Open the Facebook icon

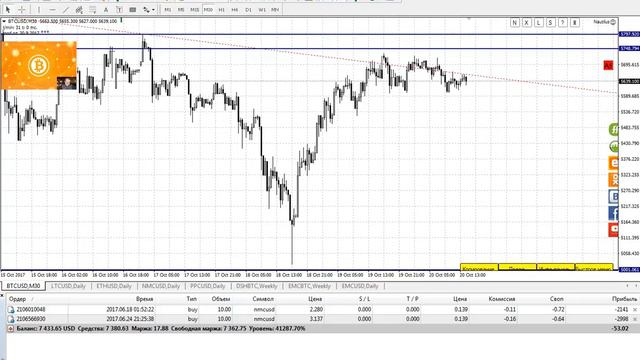(614, 213)
